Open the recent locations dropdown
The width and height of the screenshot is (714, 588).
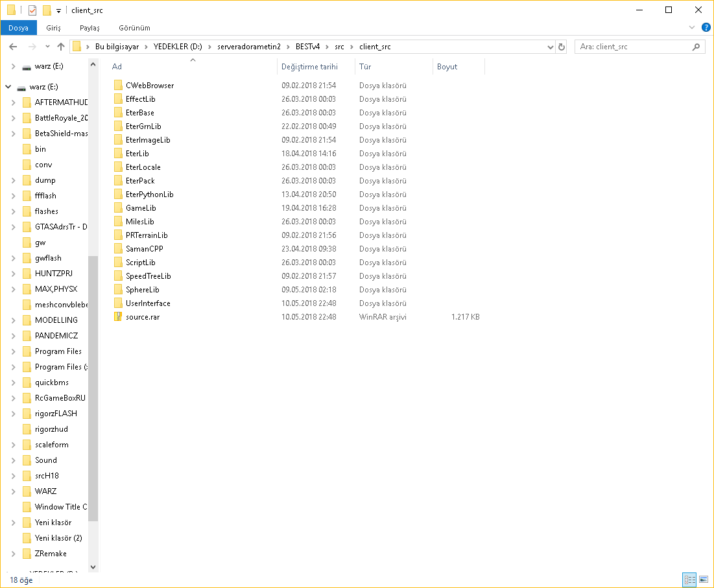tap(47, 47)
